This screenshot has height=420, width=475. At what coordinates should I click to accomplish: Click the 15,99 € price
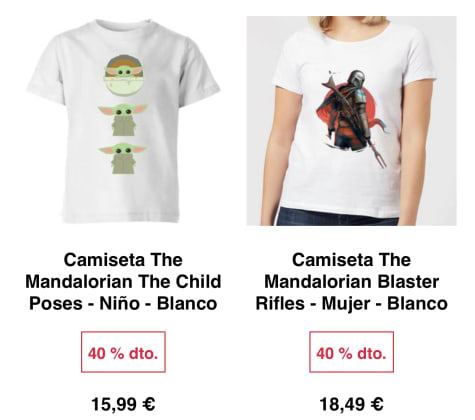coord(123,404)
